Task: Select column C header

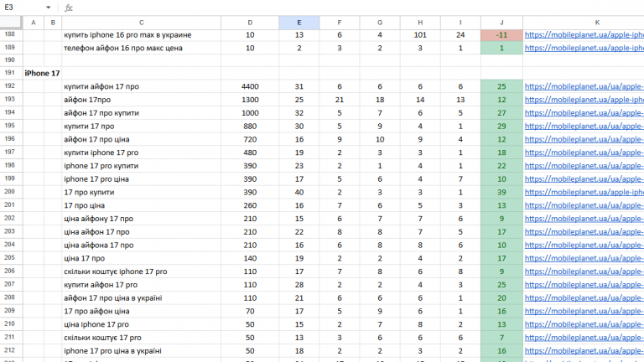Action: [141, 23]
